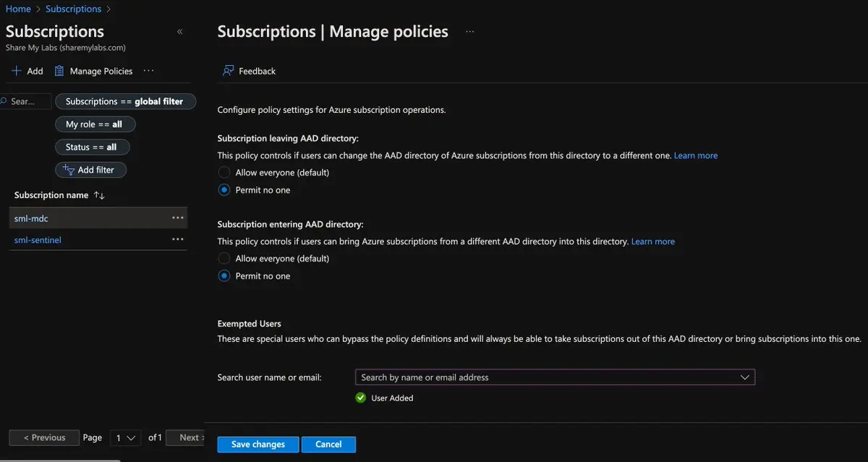
Task: Select Permit no one for leaving directory
Action: point(224,190)
